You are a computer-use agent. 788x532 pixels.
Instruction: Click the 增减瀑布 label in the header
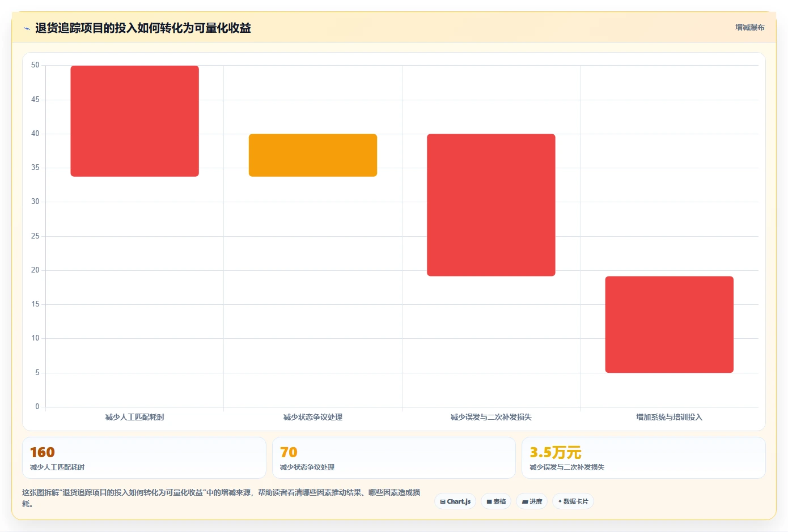coord(749,27)
